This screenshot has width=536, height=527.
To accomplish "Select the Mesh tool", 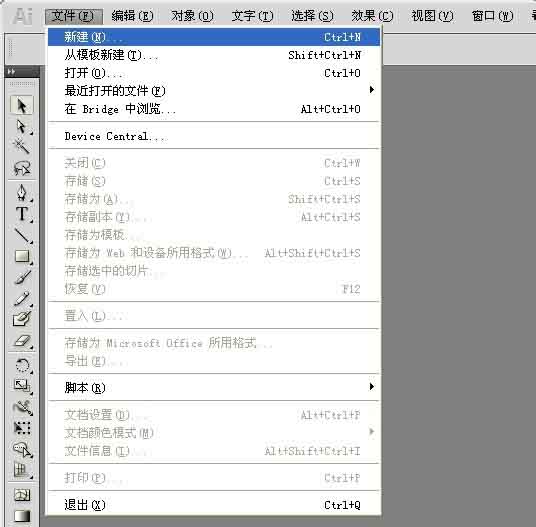I will (22, 495).
